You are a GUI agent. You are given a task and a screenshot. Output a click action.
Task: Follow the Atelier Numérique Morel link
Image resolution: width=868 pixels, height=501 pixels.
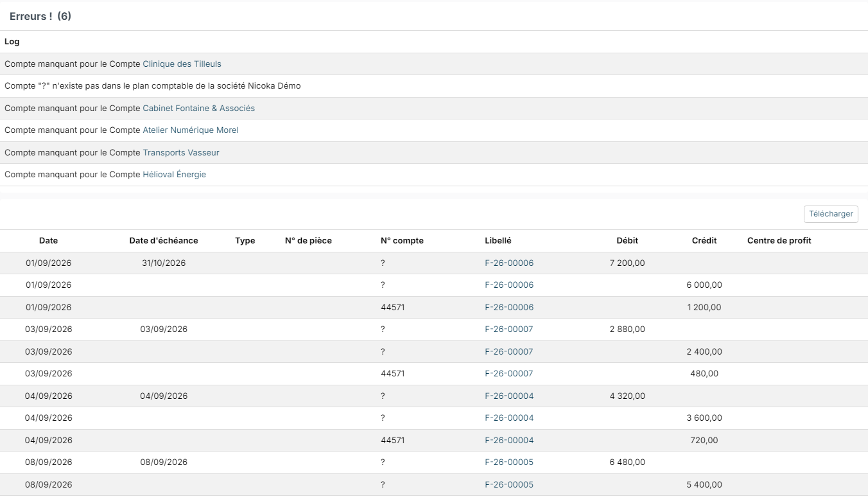190,130
